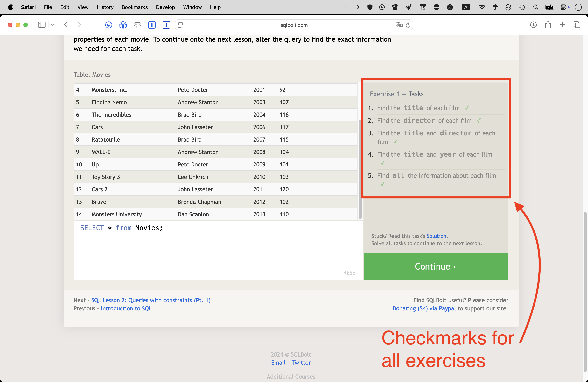The height and width of the screenshot is (382, 588).
Task: Open the Downloads icon in toolbar
Action: pos(533,25)
